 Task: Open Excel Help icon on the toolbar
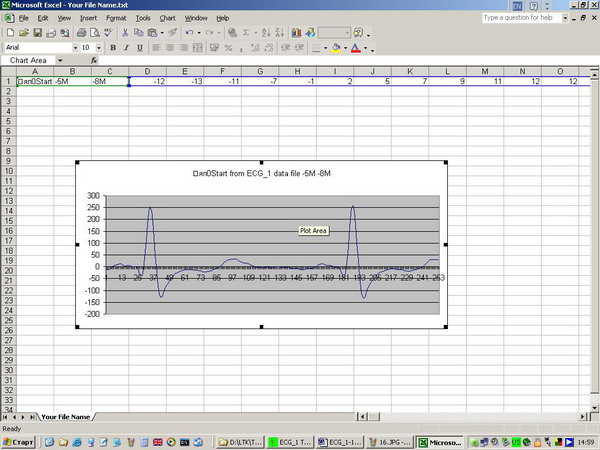(358, 33)
